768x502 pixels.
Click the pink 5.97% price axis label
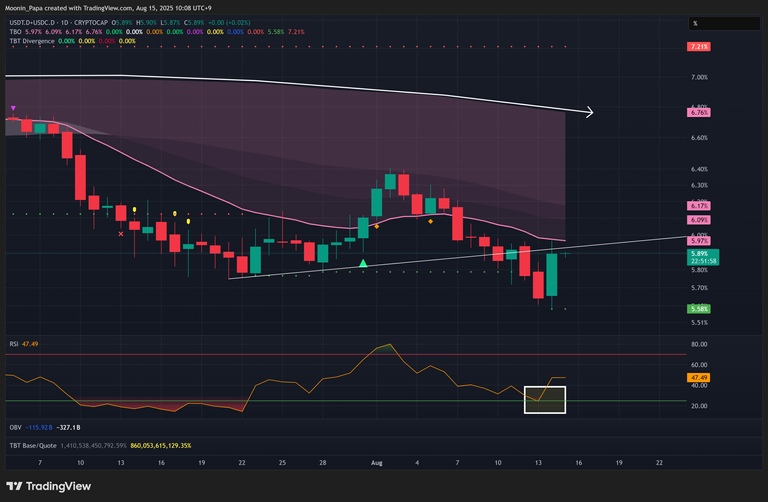point(699,241)
